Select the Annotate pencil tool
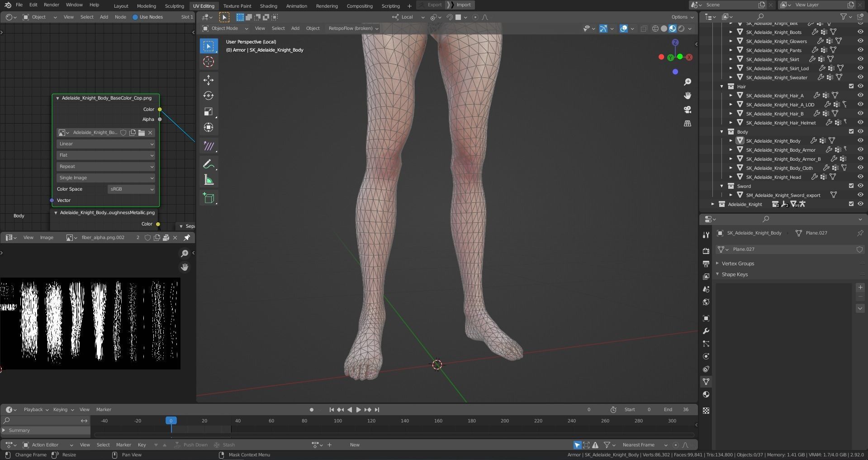 tap(209, 164)
